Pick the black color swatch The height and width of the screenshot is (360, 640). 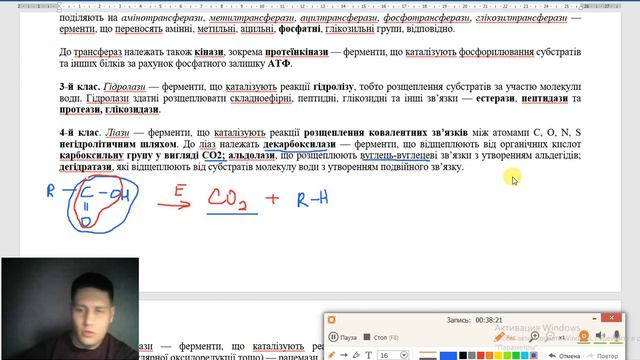[463, 356]
